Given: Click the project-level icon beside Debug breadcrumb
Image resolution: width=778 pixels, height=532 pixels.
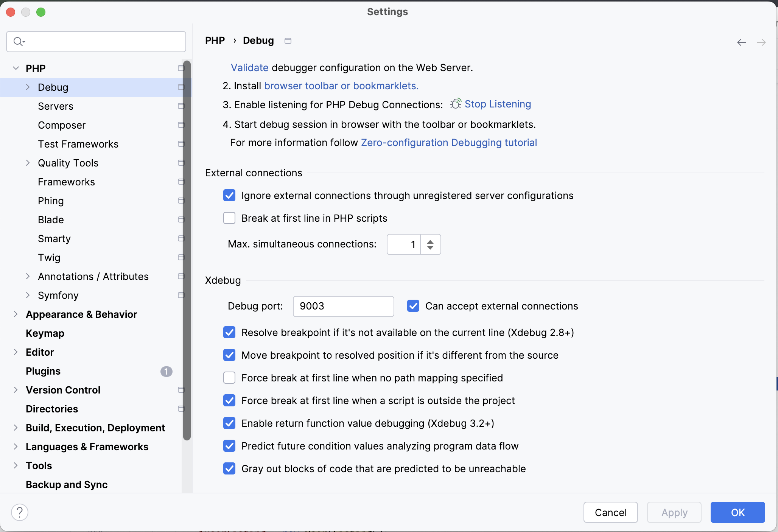Looking at the screenshot, I should coord(288,41).
